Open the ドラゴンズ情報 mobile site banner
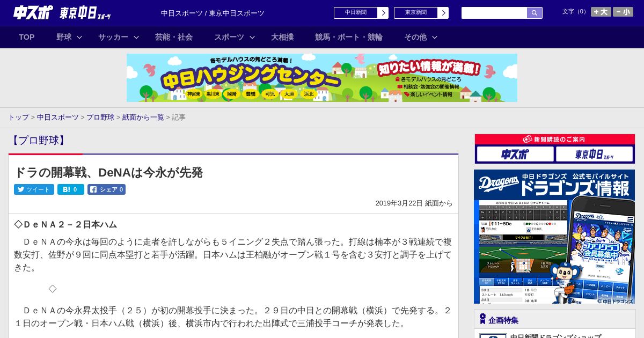The height and width of the screenshot is (338, 644). pyautogui.click(x=554, y=237)
